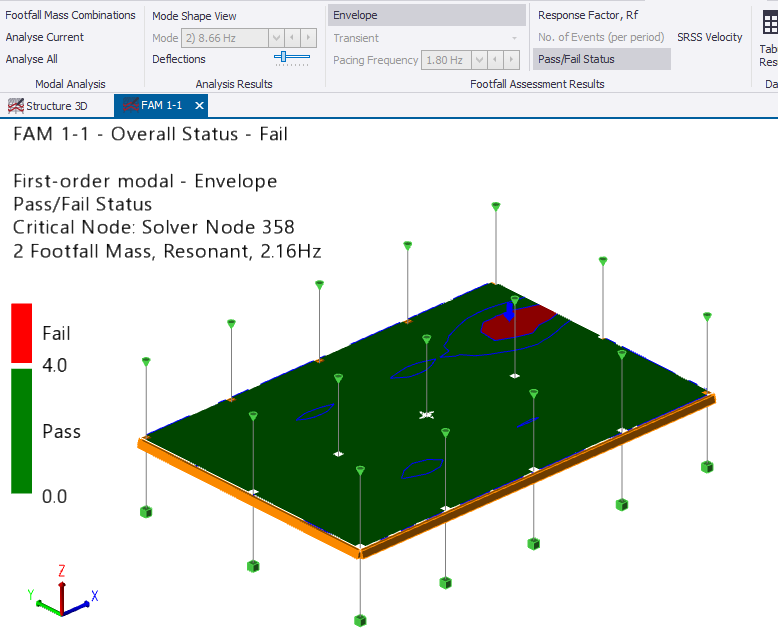Image resolution: width=778 pixels, height=639 pixels.
Task: Click the green Pass legend swatch
Action: click(x=21, y=431)
